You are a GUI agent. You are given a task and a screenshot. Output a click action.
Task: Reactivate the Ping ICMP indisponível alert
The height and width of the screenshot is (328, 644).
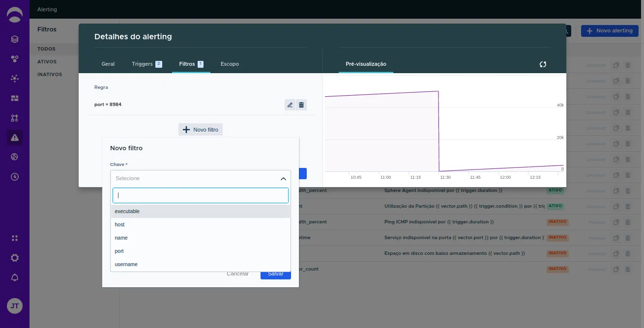(x=597, y=222)
